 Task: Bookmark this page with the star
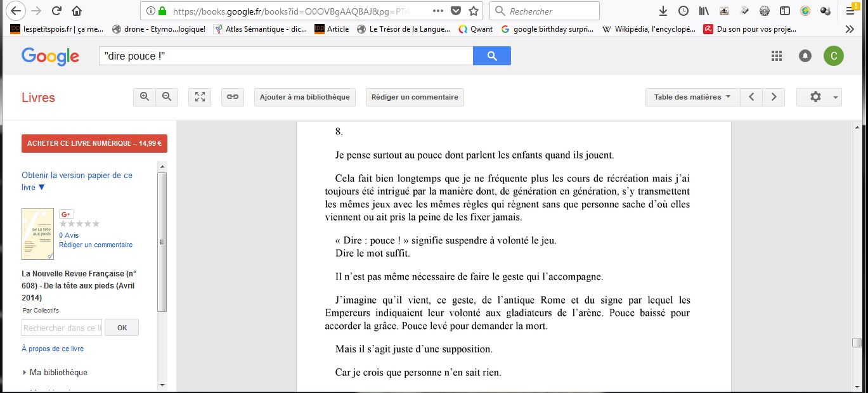pos(474,11)
